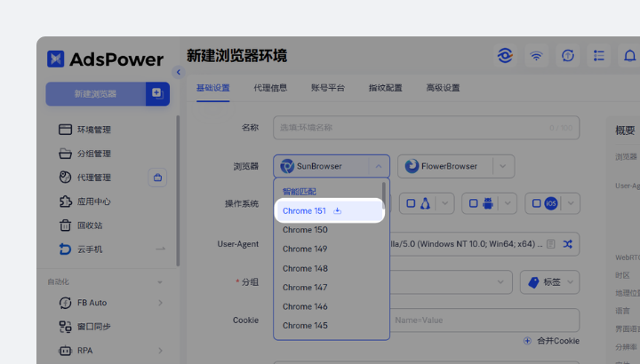Expand the FB Auto submenu

point(160,303)
